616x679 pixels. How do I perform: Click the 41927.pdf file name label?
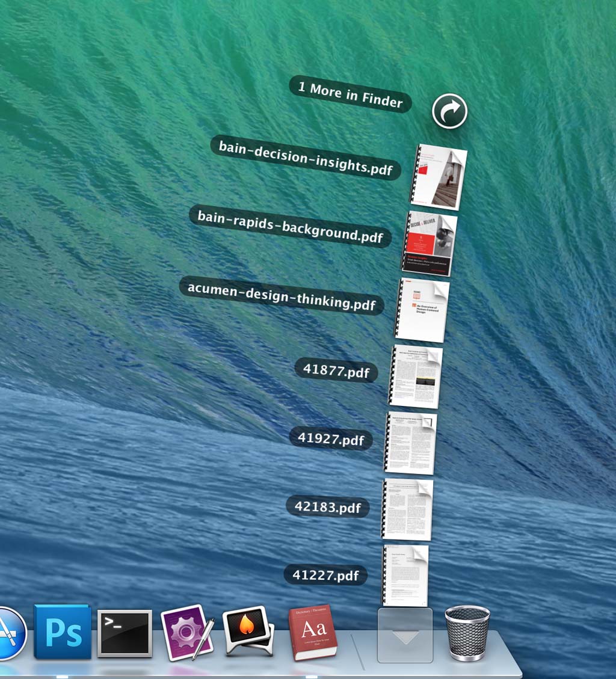click(x=331, y=438)
